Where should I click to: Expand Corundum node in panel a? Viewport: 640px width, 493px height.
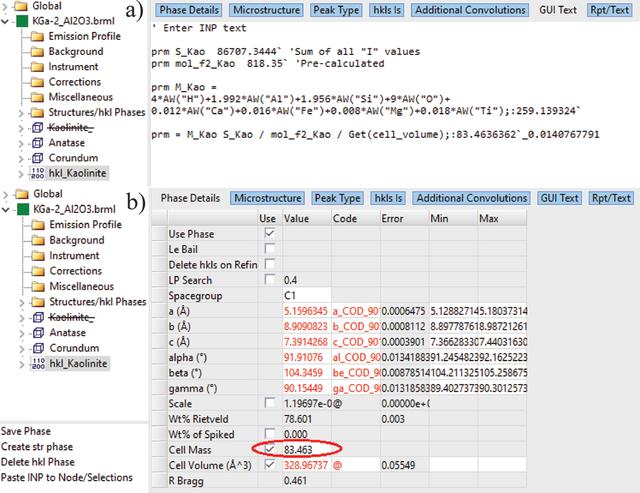pyautogui.click(x=21, y=158)
